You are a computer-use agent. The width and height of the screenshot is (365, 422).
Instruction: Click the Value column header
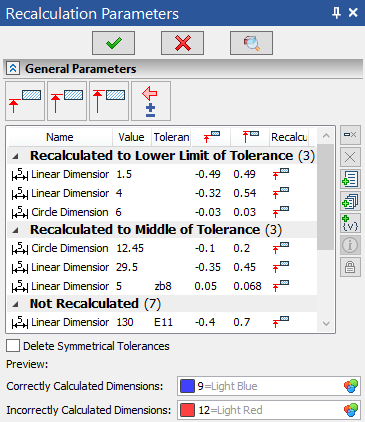(132, 137)
